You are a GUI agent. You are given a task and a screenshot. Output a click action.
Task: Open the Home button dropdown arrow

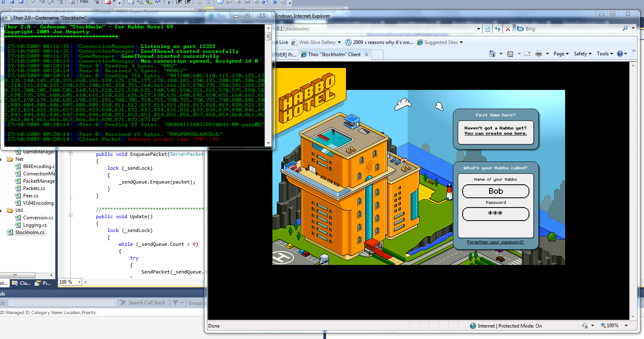click(501, 54)
